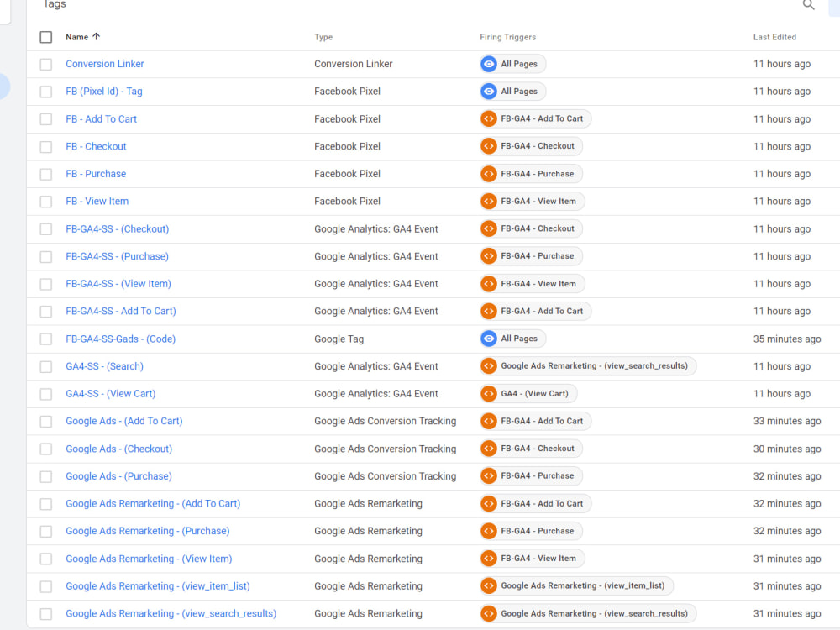This screenshot has height=630, width=840.
Task: Click the Last Edited column header
Action: 774,37
